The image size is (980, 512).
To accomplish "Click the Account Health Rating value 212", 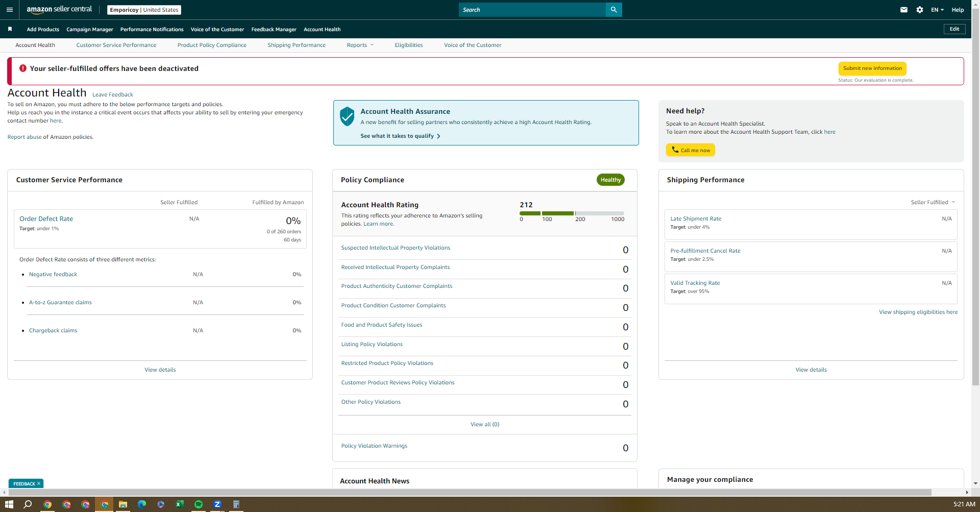I will tap(526, 205).
